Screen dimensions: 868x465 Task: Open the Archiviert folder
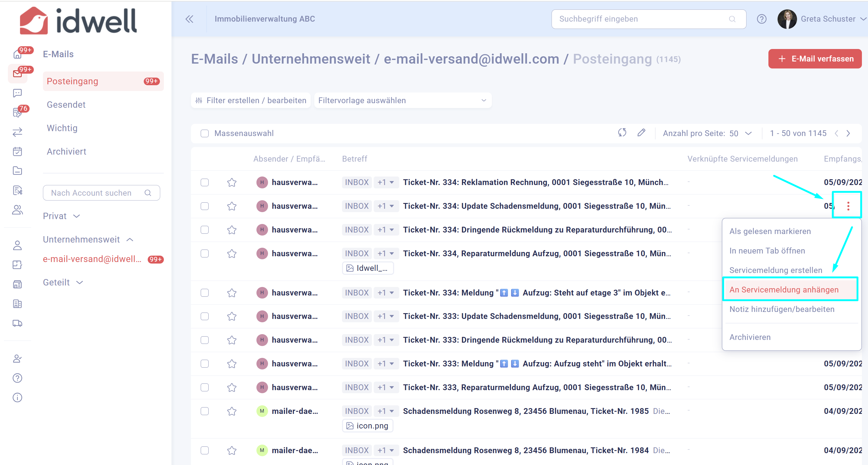(x=66, y=152)
